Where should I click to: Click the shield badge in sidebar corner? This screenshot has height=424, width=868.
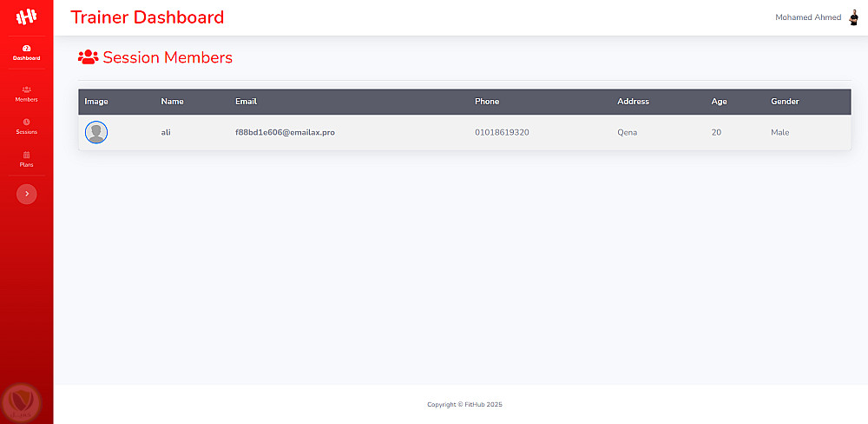(23, 401)
